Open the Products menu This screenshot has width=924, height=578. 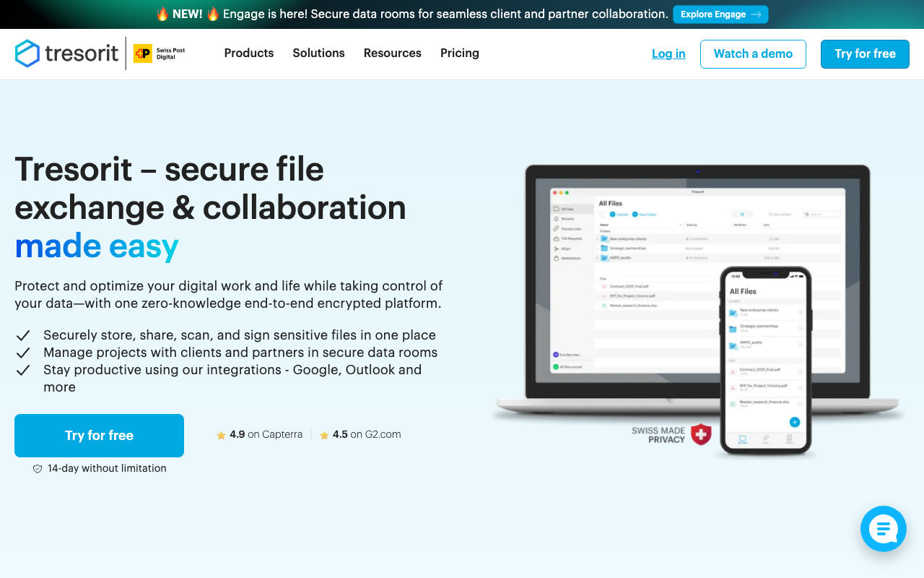(x=249, y=53)
